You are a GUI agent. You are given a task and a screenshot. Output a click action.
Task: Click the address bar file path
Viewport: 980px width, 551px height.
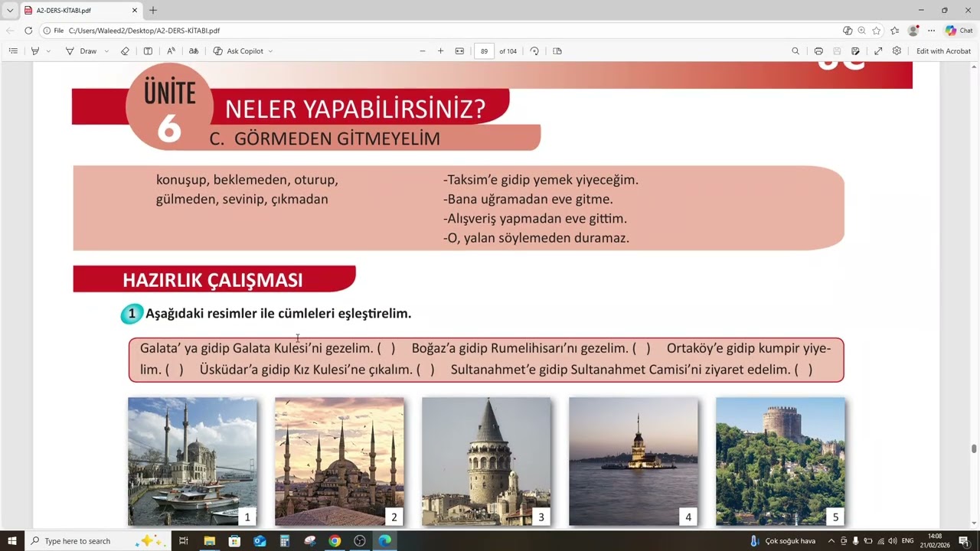click(144, 31)
